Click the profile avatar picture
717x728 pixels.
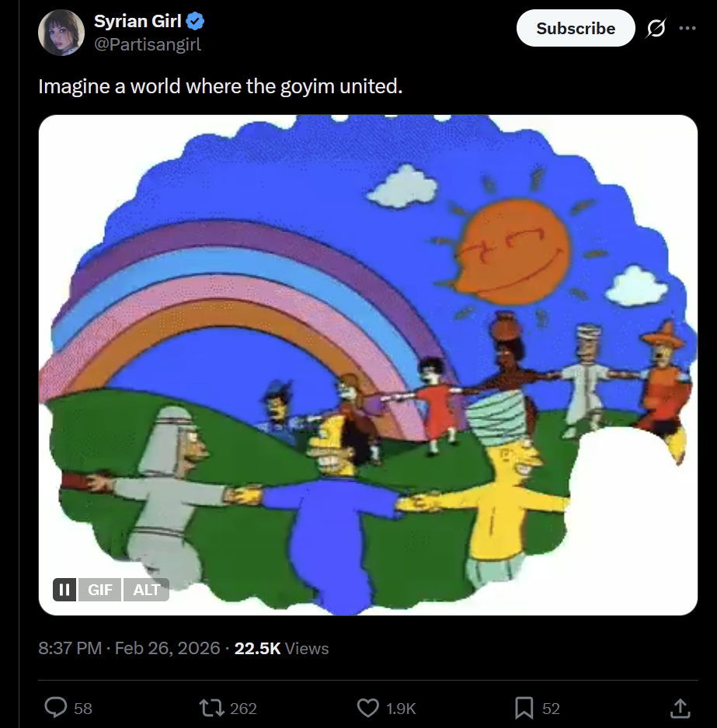pos(61,33)
